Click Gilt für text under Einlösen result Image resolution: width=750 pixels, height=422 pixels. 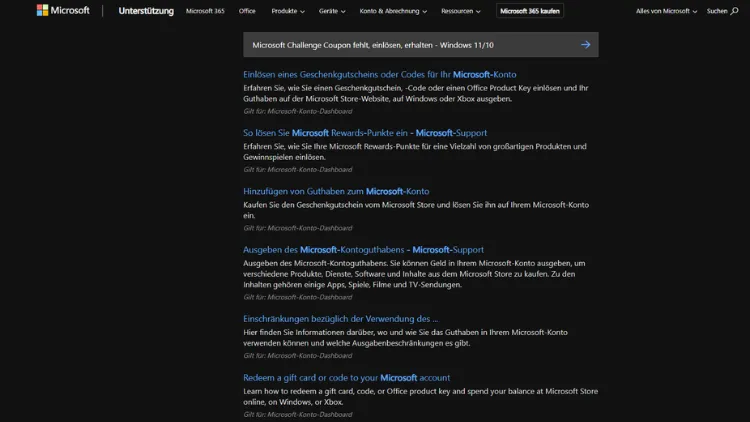[298, 111]
